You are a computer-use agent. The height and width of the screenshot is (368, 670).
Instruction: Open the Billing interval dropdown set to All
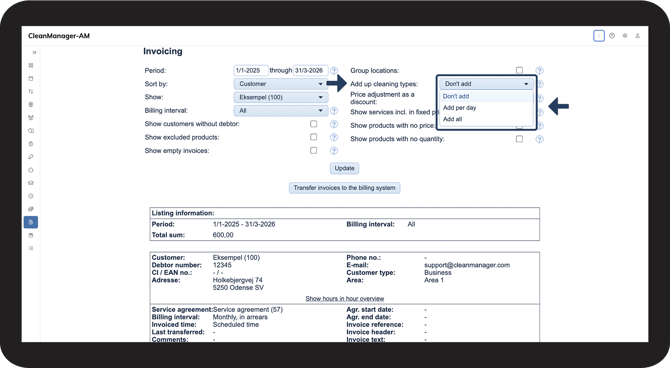tap(281, 111)
